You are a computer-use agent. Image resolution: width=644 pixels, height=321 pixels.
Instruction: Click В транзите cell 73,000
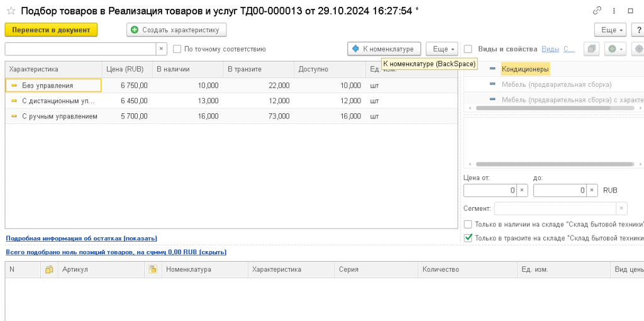(258, 116)
